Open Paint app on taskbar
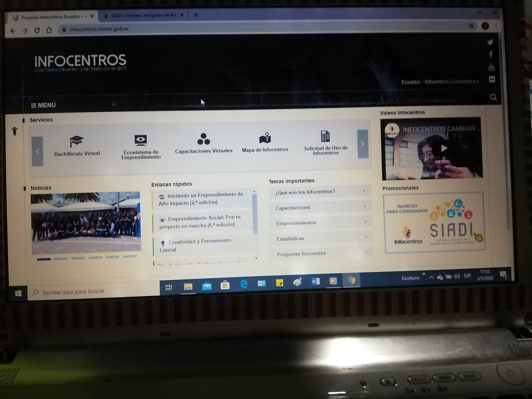532x399 pixels. (297, 282)
